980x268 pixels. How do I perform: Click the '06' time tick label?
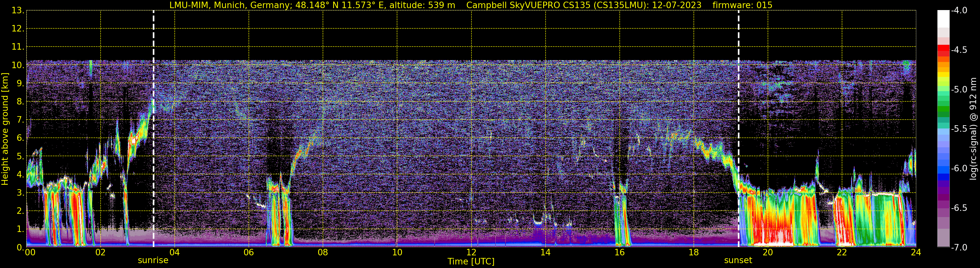point(249,252)
